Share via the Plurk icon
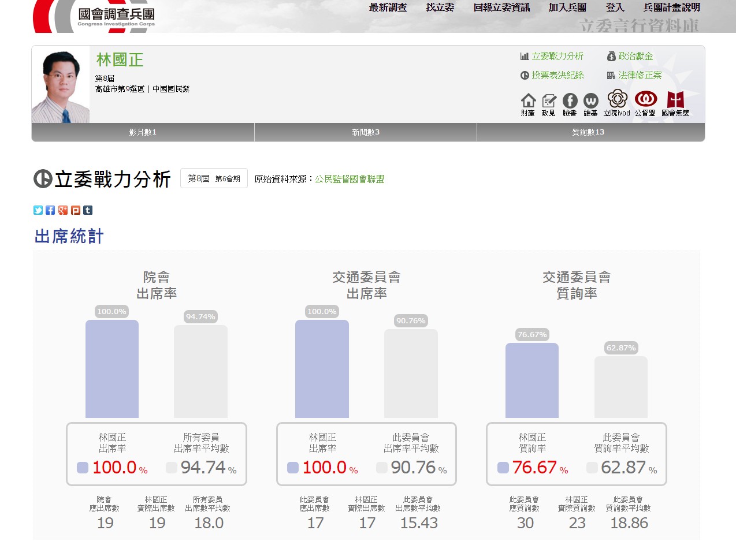Image resolution: width=736 pixels, height=560 pixels. pos(76,210)
